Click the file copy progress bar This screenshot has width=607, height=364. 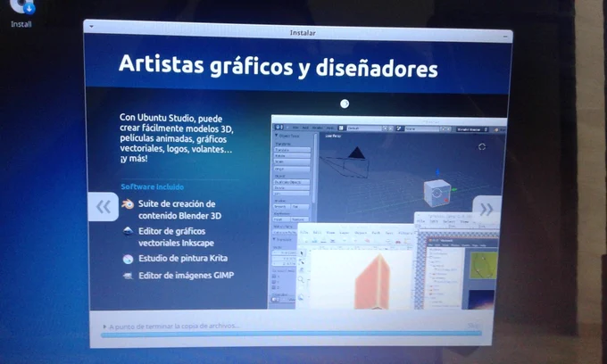[x=291, y=335]
